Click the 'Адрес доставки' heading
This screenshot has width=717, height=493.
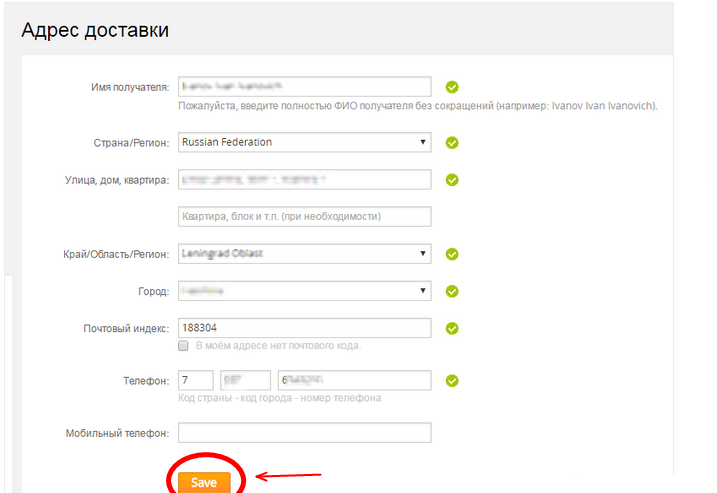pos(95,30)
